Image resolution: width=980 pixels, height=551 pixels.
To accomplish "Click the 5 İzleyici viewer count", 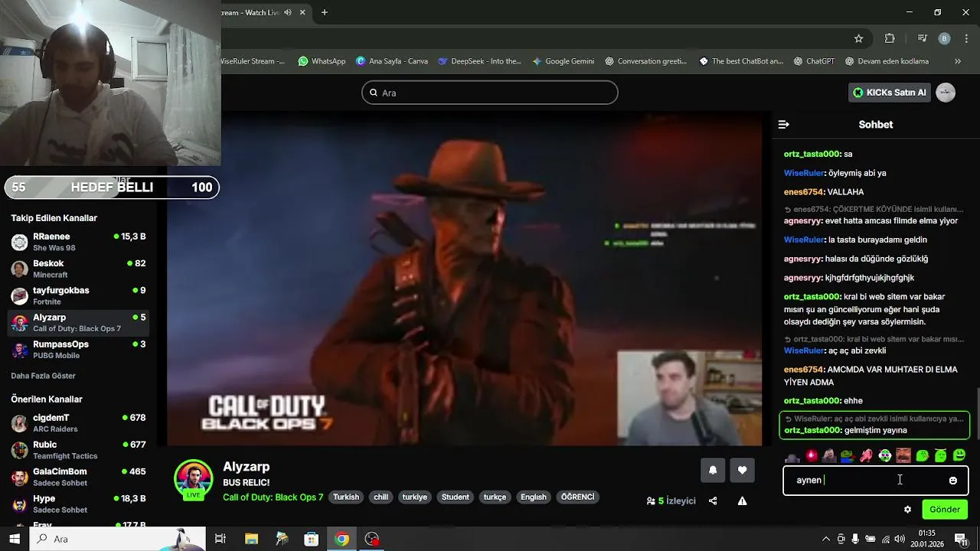I will tap(671, 501).
